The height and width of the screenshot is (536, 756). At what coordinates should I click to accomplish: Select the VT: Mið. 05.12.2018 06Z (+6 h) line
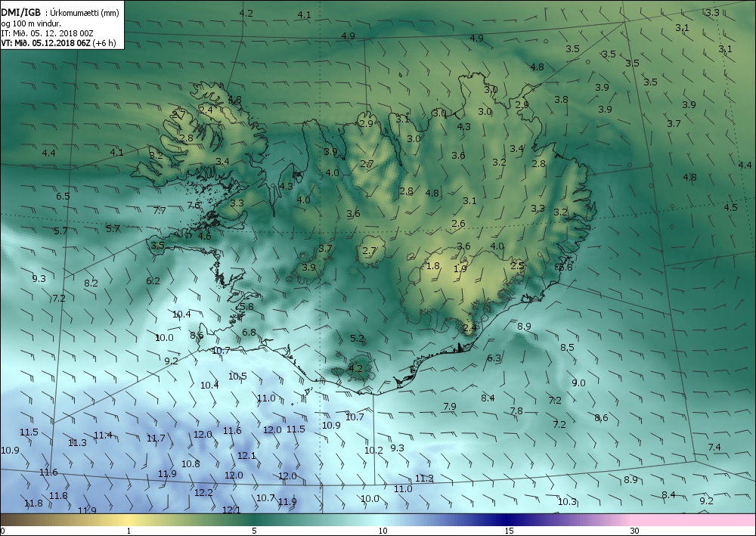[x=58, y=42]
